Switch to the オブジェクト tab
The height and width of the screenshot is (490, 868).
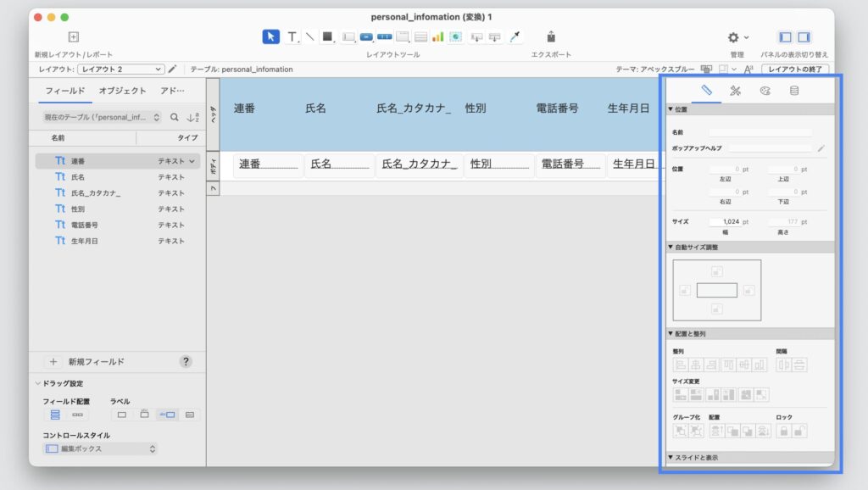click(122, 91)
